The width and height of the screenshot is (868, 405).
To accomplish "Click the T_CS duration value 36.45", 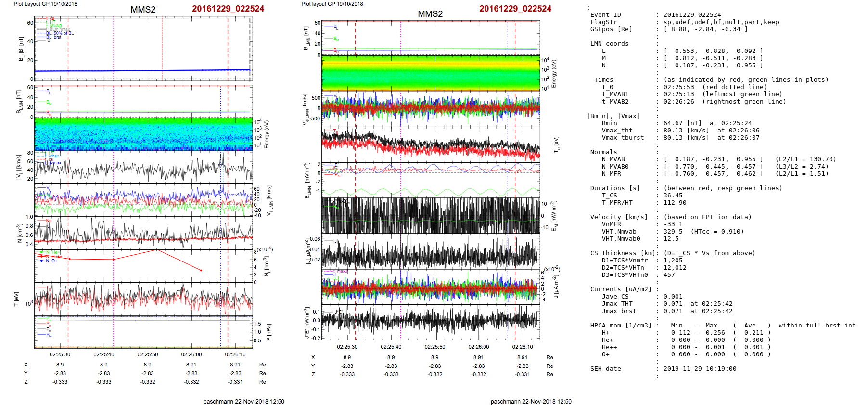I will point(673,196).
